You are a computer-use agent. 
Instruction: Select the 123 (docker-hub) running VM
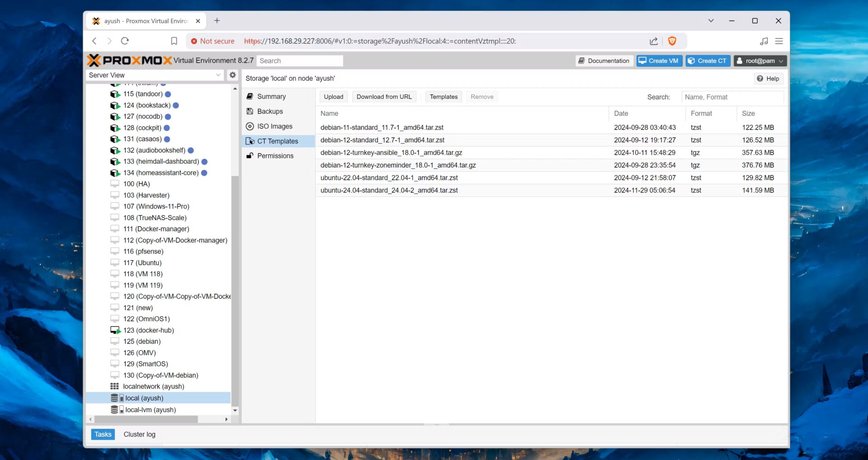[149, 330]
